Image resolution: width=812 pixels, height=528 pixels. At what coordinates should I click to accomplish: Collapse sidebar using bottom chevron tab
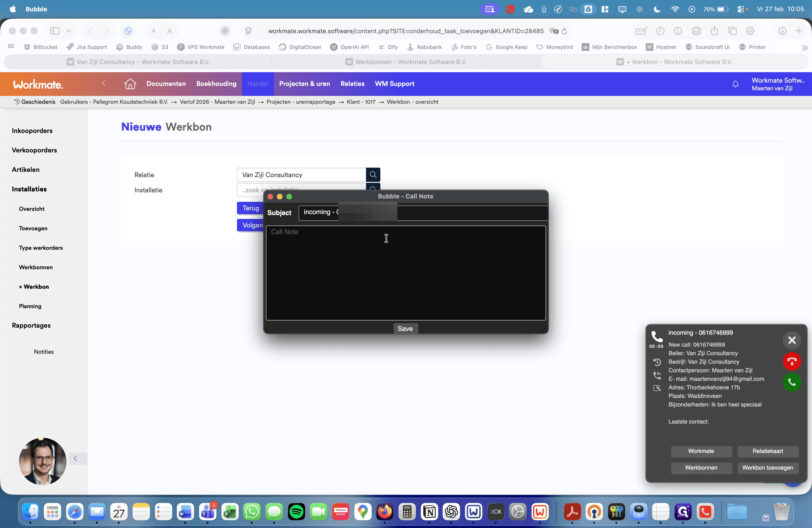coord(78,458)
